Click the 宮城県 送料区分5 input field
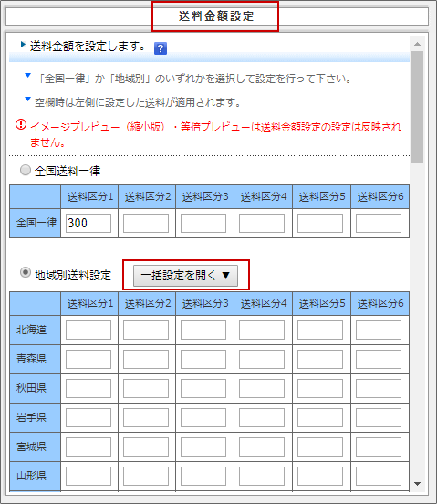The width and height of the screenshot is (437, 504). [x=320, y=447]
